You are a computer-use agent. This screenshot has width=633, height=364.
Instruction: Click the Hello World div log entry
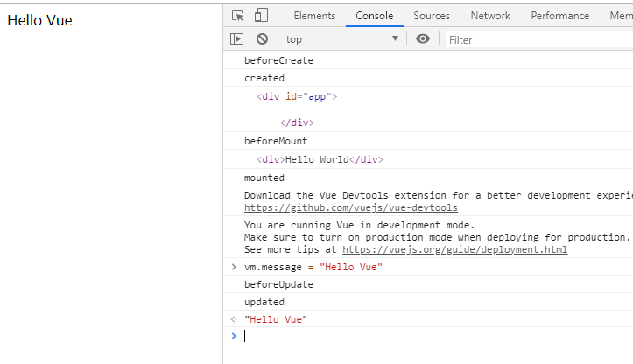[320, 159]
